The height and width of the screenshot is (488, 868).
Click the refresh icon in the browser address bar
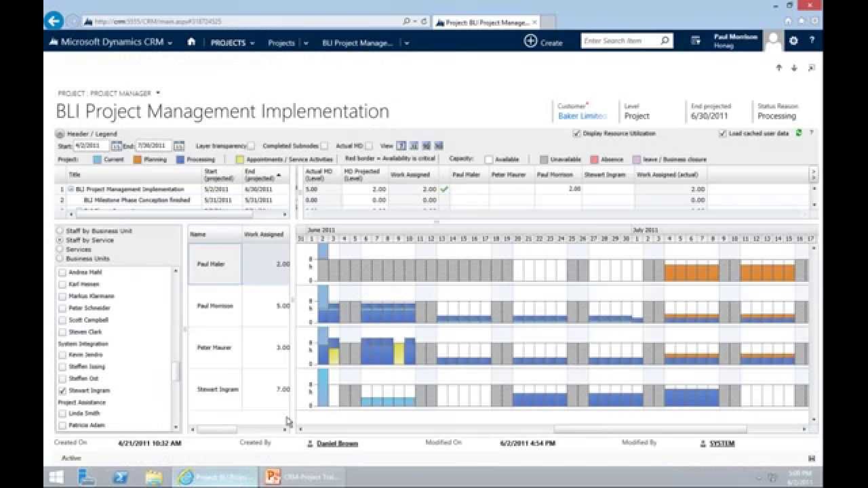coord(425,22)
